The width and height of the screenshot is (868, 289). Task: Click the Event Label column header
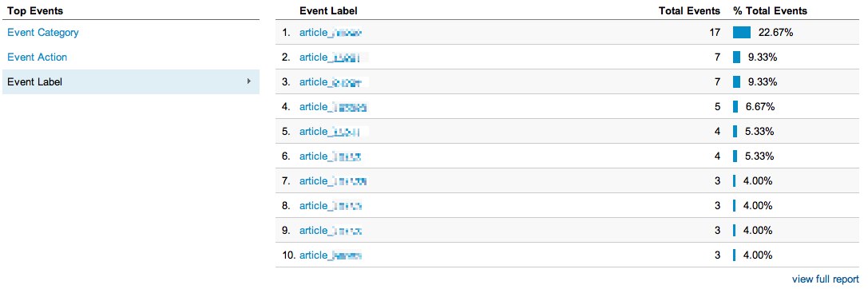(x=328, y=10)
